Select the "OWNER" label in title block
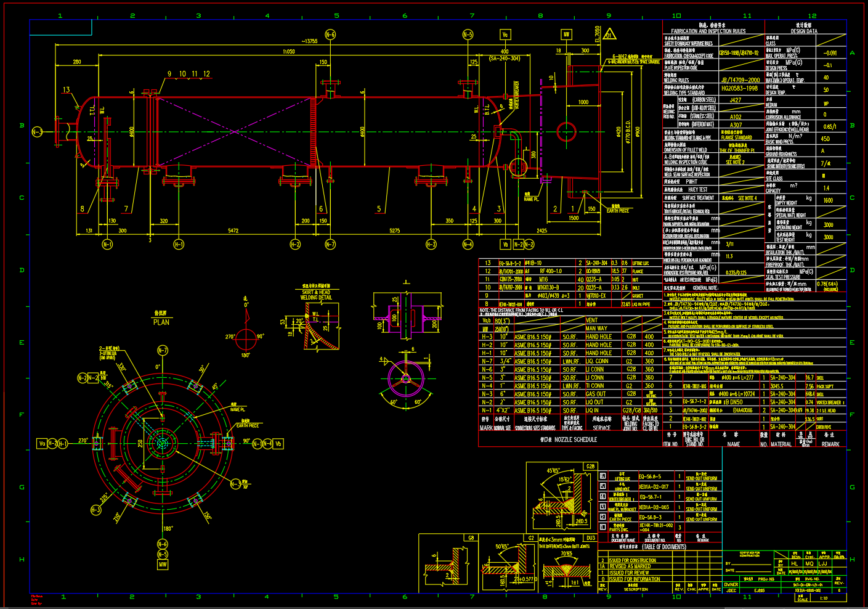The width and height of the screenshot is (868, 609). pyautogui.click(x=731, y=584)
